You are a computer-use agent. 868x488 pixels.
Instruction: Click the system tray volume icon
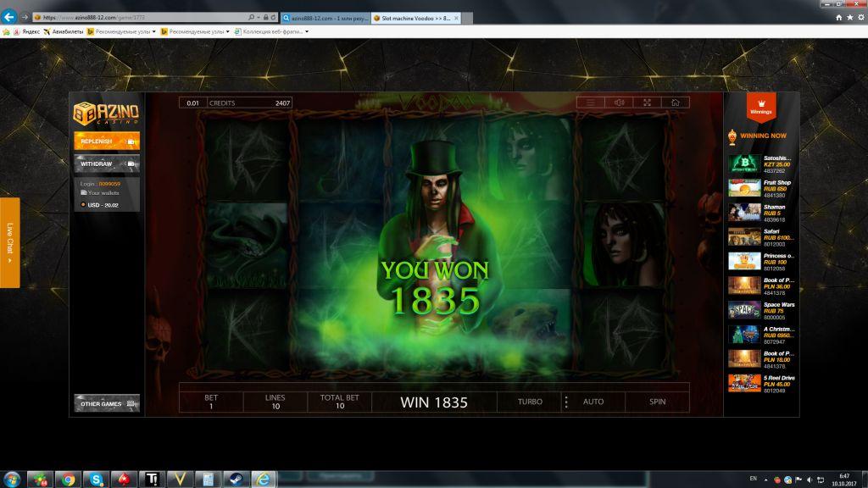tap(810, 480)
